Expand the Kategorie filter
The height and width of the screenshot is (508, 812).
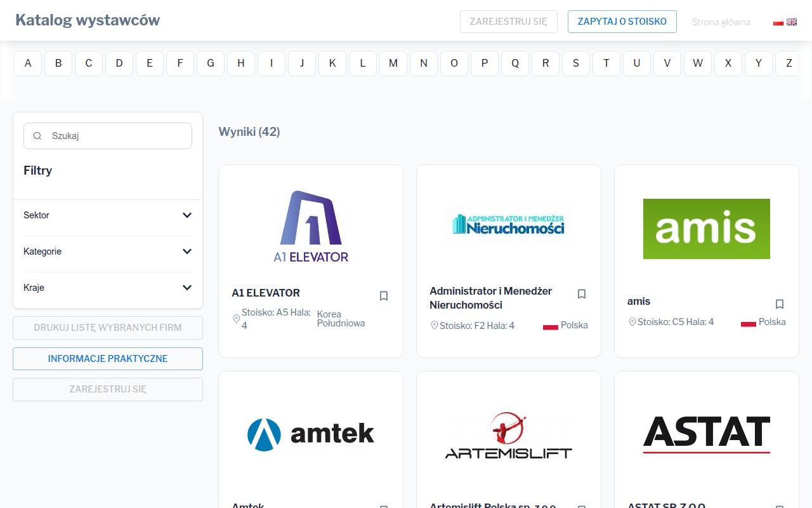point(108,251)
